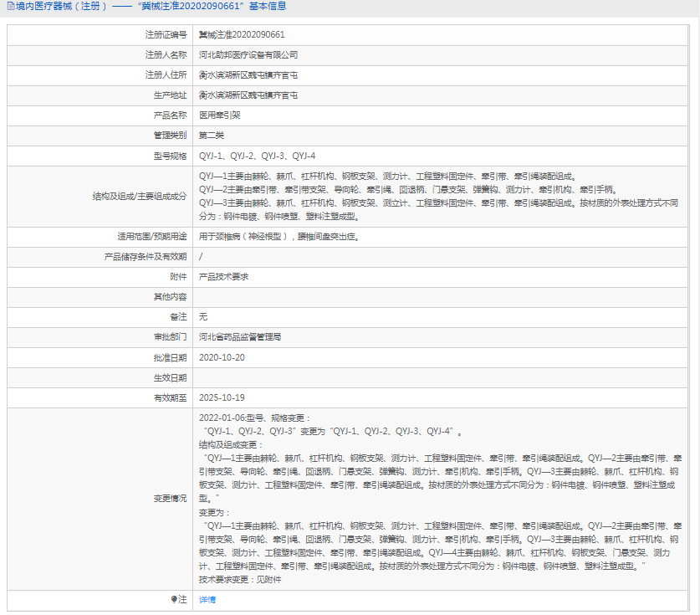Click the 型号规格 label
This screenshot has width=700, height=615.
pos(170,156)
